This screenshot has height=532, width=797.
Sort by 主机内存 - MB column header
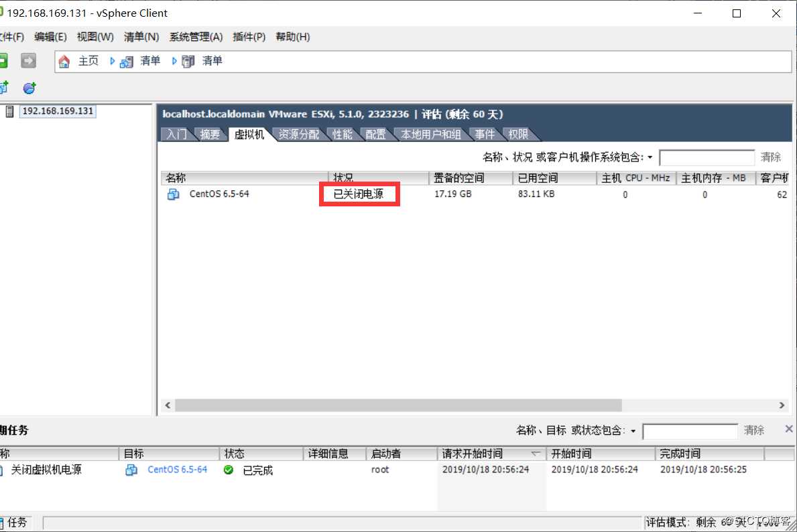pyautogui.click(x=716, y=178)
